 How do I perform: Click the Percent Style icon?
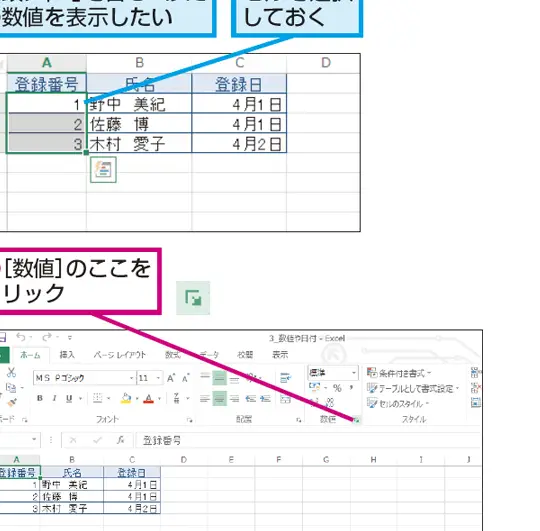click(337, 388)
